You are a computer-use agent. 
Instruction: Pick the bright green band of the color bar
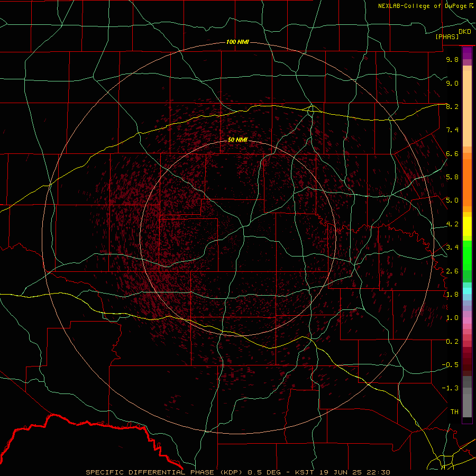click(467, 255)
